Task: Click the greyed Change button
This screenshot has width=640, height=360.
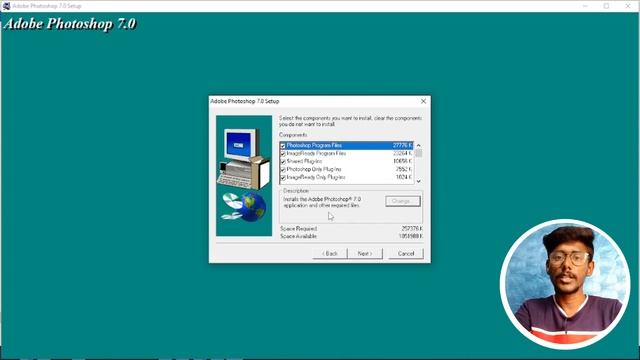Action: point(402,201)
